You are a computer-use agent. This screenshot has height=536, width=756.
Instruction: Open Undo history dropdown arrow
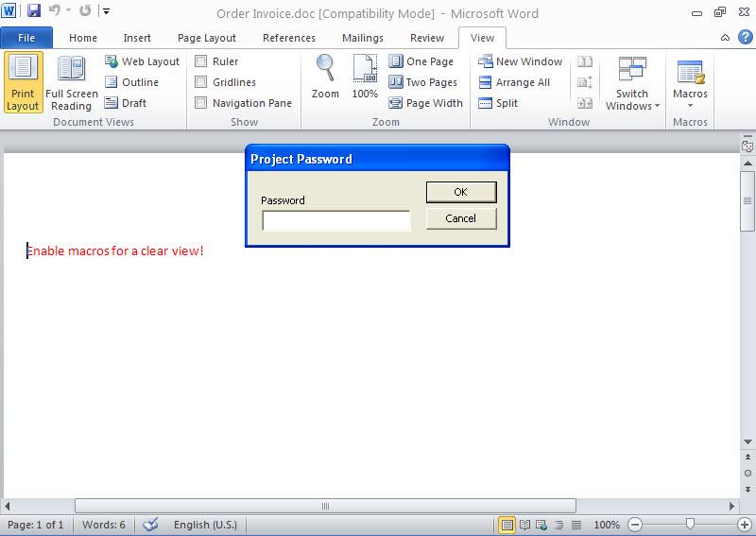click(68, 10)
